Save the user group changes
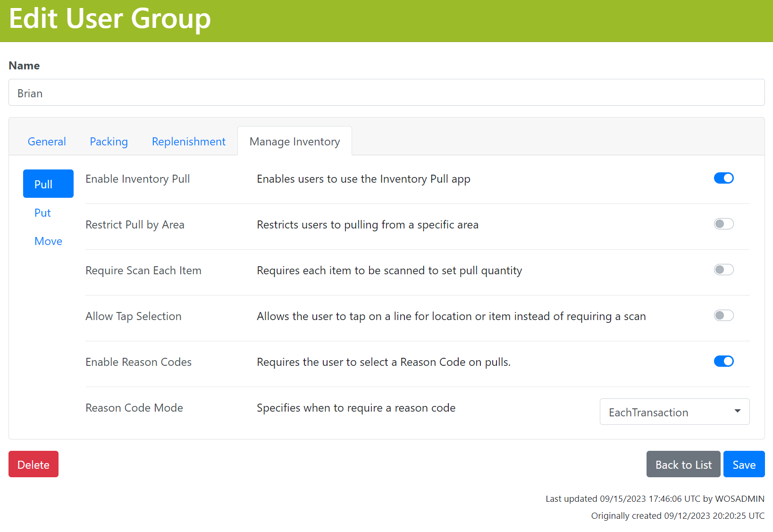 pos(744,464)
